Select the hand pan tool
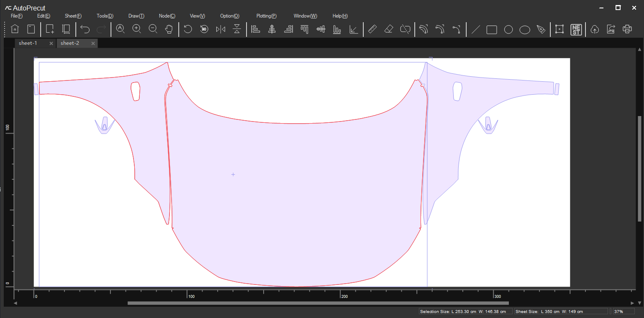The width and height of the screenshot is (644, 318). click(x=169, y=29)
